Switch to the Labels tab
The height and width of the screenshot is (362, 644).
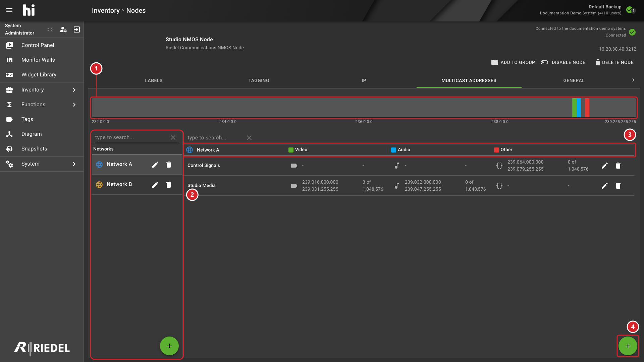coord(154,80)
